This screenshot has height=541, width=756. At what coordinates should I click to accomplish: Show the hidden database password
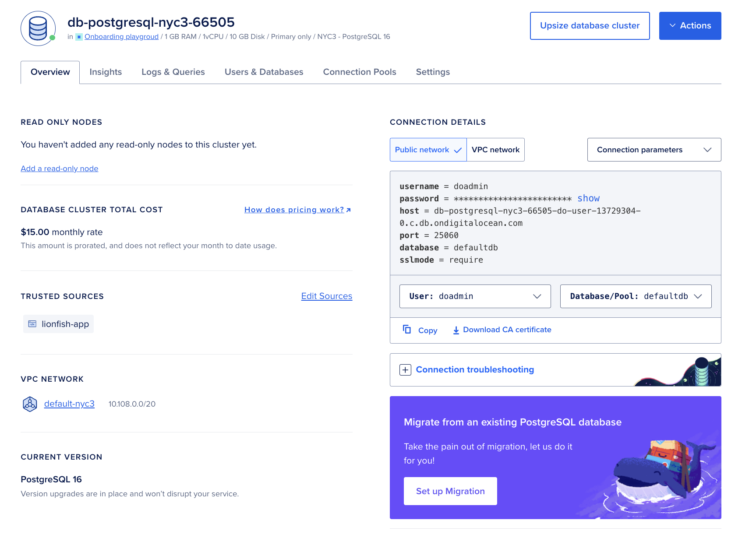click(588, 198)
